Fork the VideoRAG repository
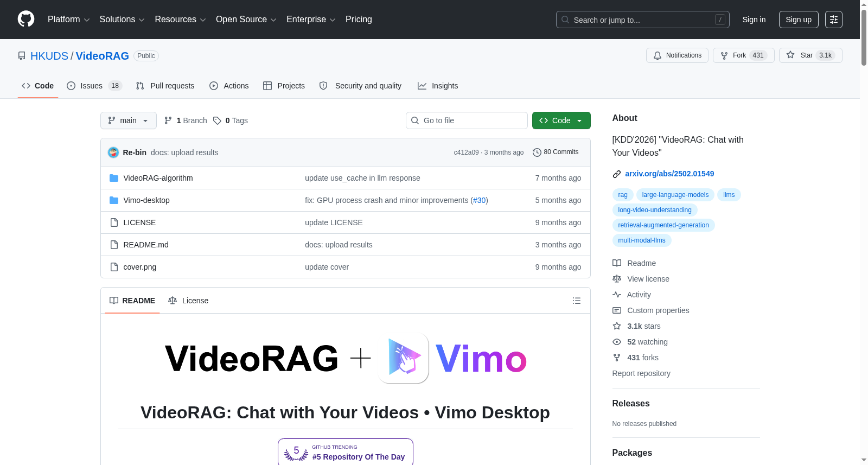Image resolution: width=868 pixels, height=465 pixels. point(743,55)
